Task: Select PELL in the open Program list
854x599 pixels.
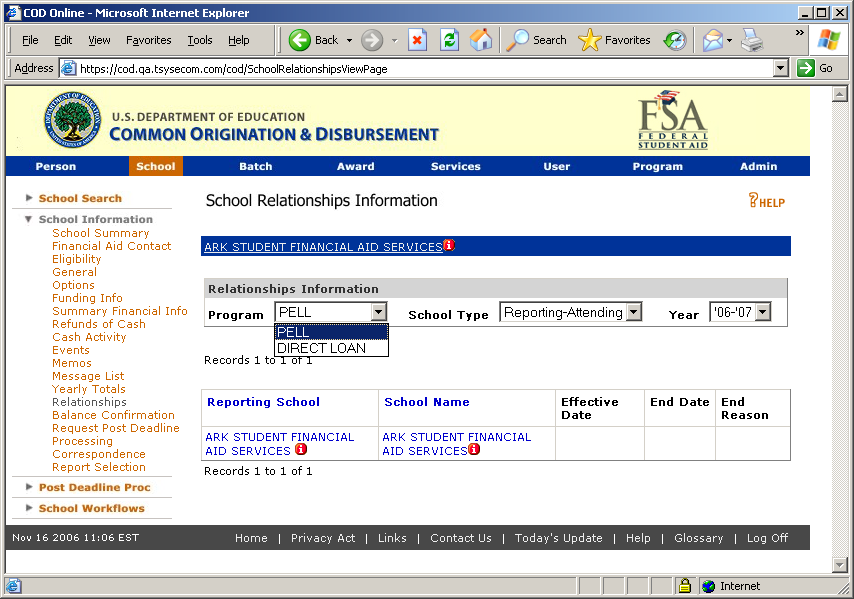Action: [x=331, y=332]
